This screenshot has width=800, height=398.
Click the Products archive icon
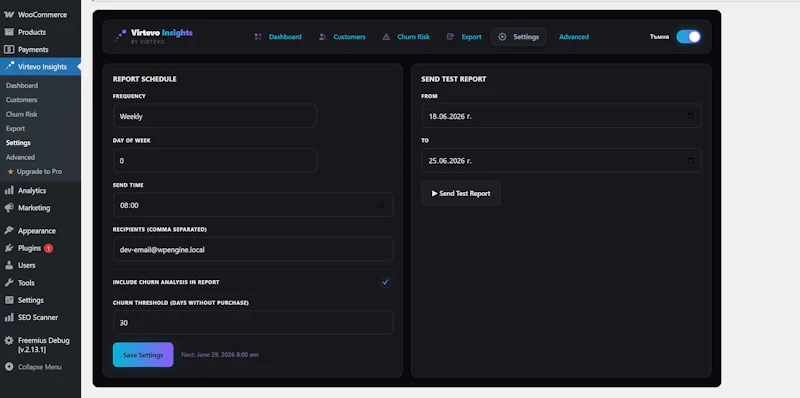click(x=9, y=32)
